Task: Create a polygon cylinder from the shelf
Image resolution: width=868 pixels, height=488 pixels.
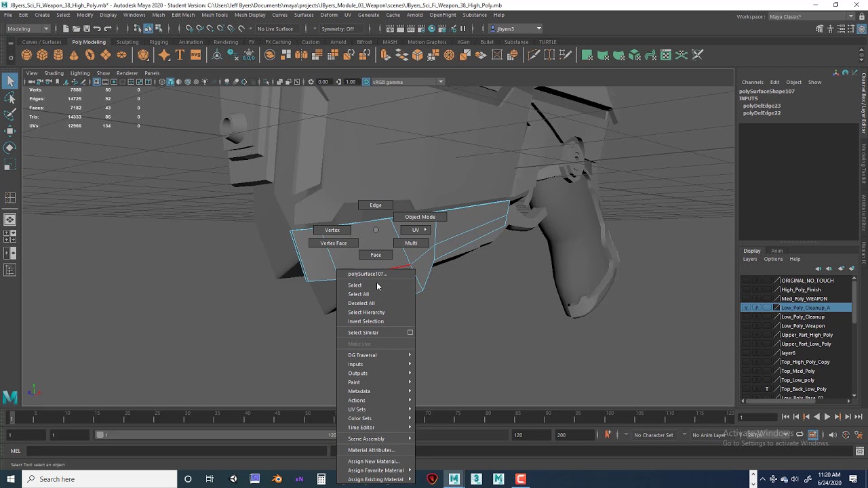Action: [58, 55]
